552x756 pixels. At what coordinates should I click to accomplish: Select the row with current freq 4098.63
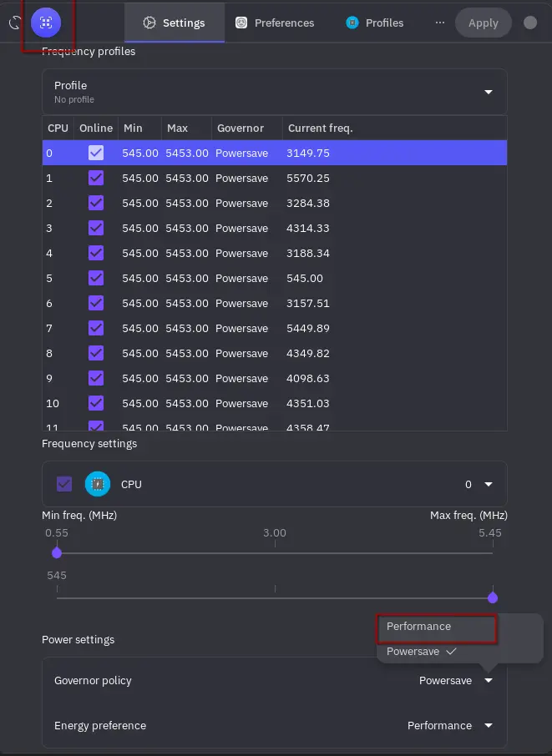click(275, 379)
